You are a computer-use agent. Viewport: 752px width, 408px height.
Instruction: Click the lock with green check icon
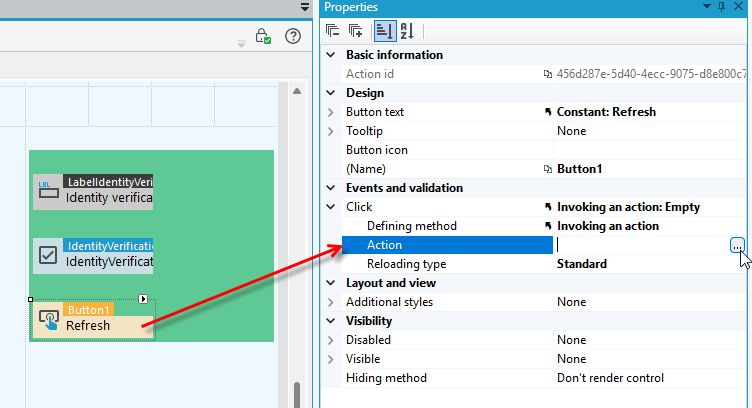pyautogui.click(x=263, y=36)
